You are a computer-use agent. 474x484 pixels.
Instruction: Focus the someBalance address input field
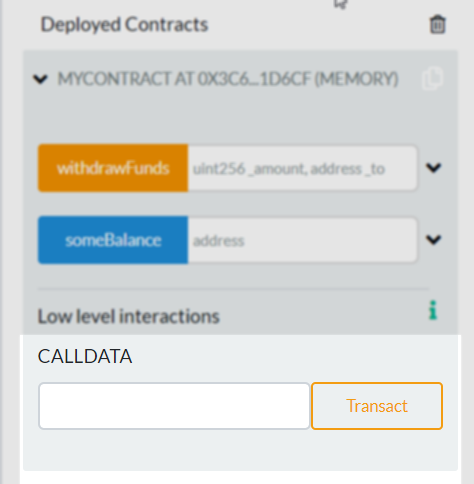tap(302, 240)
